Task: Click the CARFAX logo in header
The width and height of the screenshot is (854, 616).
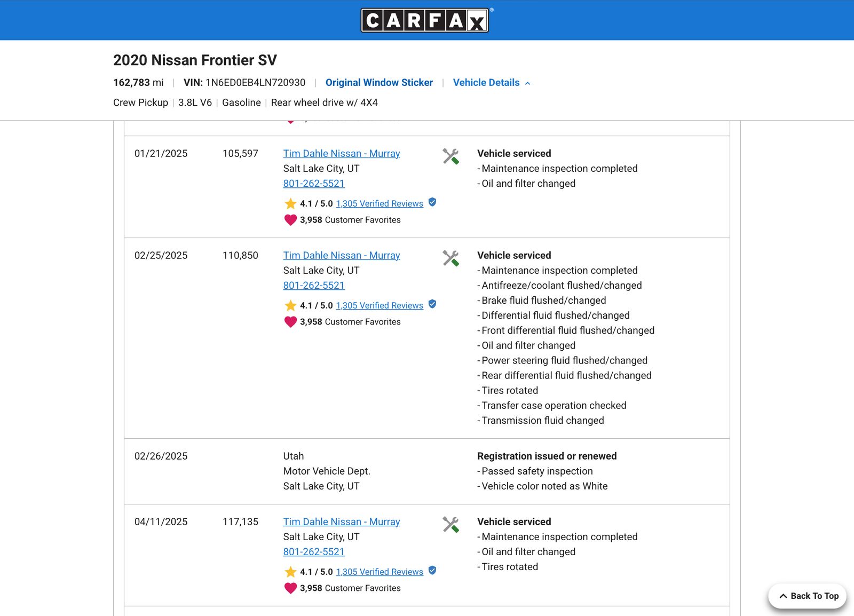Action: 425,20
